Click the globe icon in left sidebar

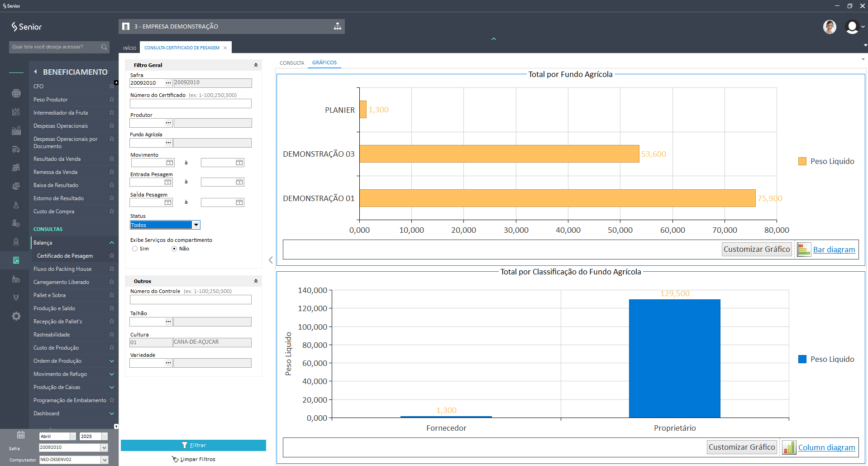(x=16, y=93)
